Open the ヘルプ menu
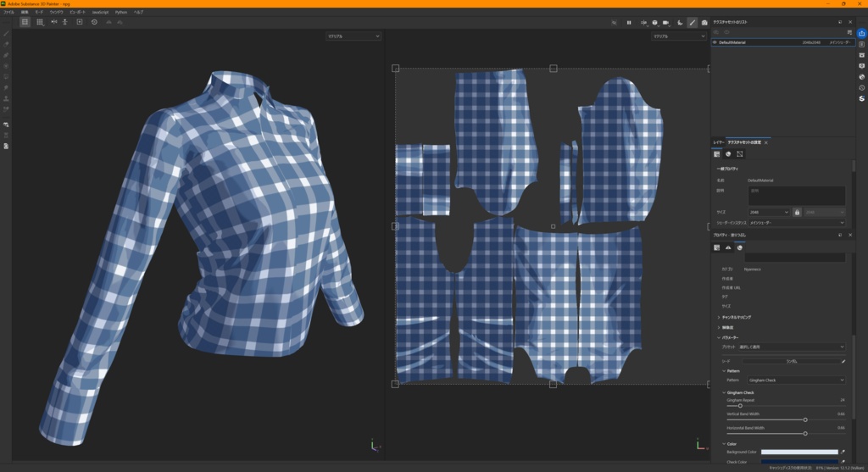868x472 pixels. (138, 12)
